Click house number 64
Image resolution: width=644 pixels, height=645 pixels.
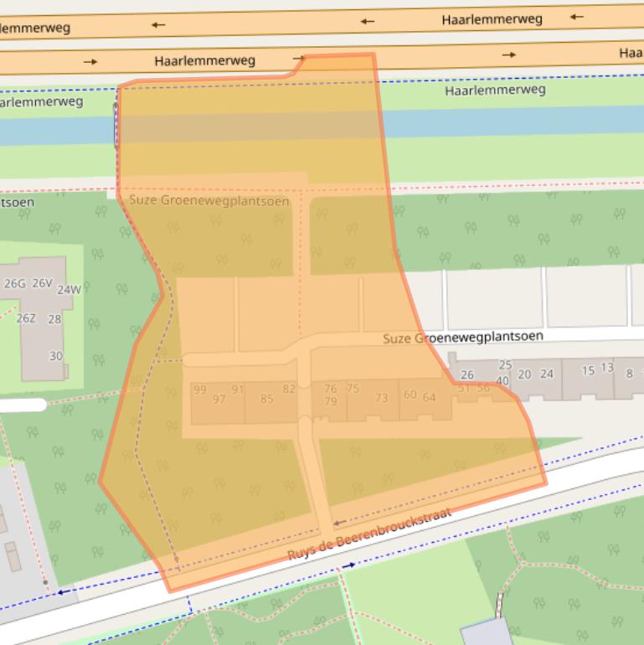point(429,397)
